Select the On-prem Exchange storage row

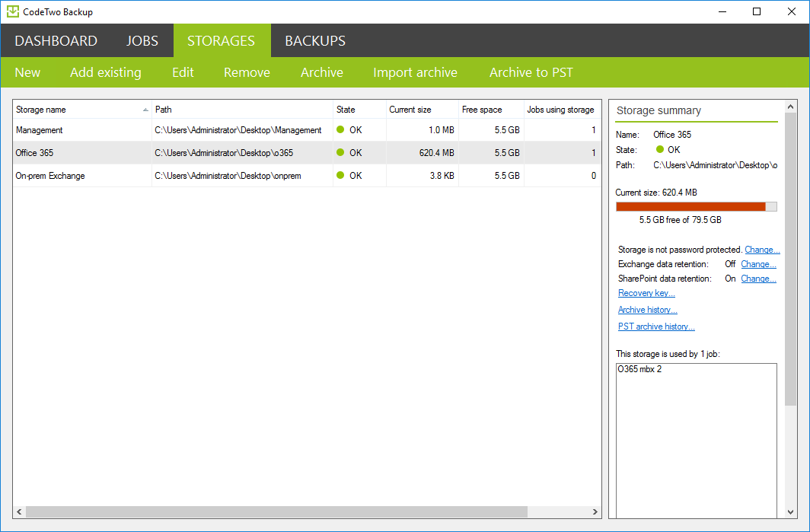[307, 175]
